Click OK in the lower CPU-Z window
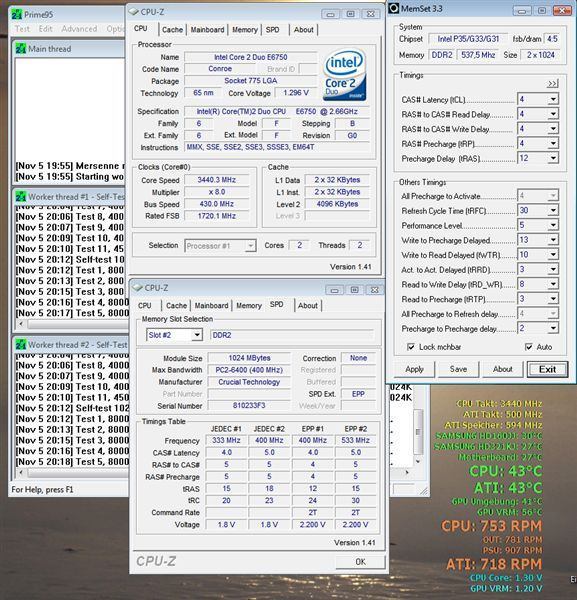 (x=360, y=561)
